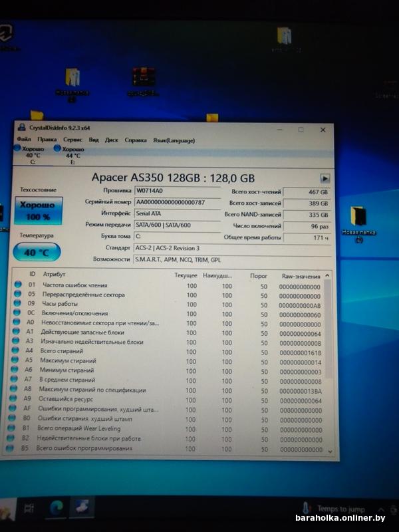
Task: Open the Правка menu
Action: (x=47, y=140)
